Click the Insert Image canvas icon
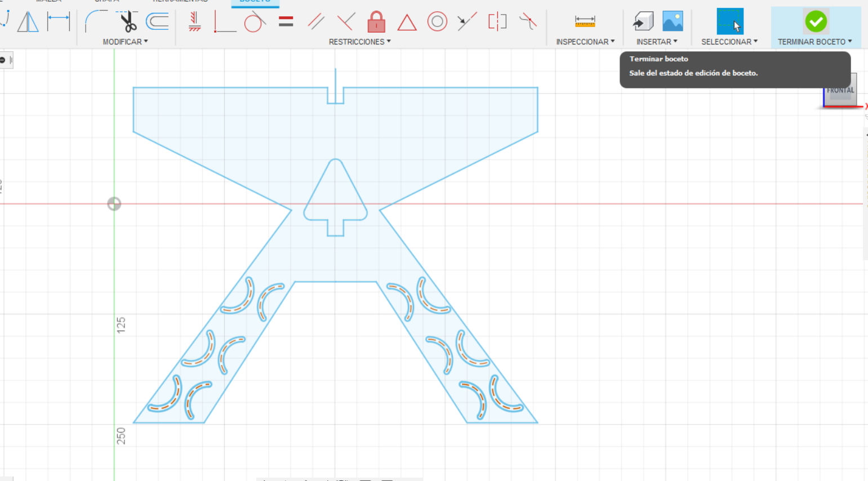Screen dimensions: 868x481 tap(673, 21)
